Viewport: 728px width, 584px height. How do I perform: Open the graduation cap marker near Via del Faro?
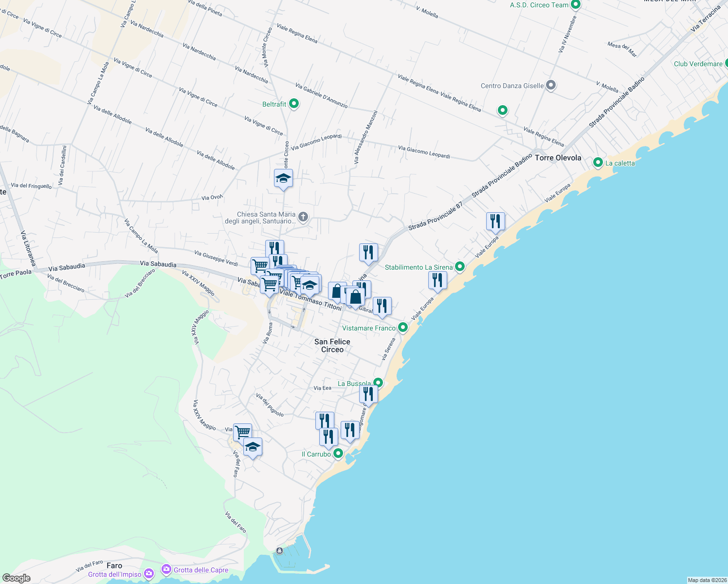(252, 446)
